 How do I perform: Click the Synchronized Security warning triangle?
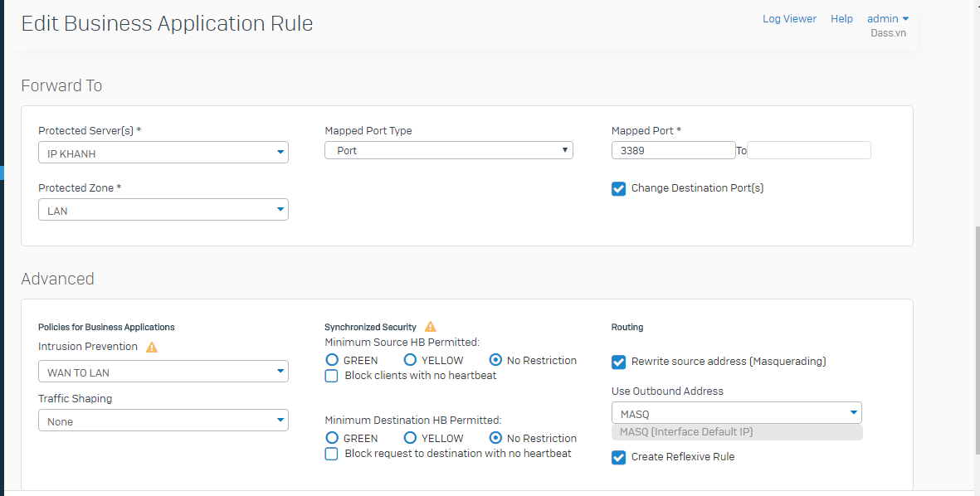click(431, 326)
